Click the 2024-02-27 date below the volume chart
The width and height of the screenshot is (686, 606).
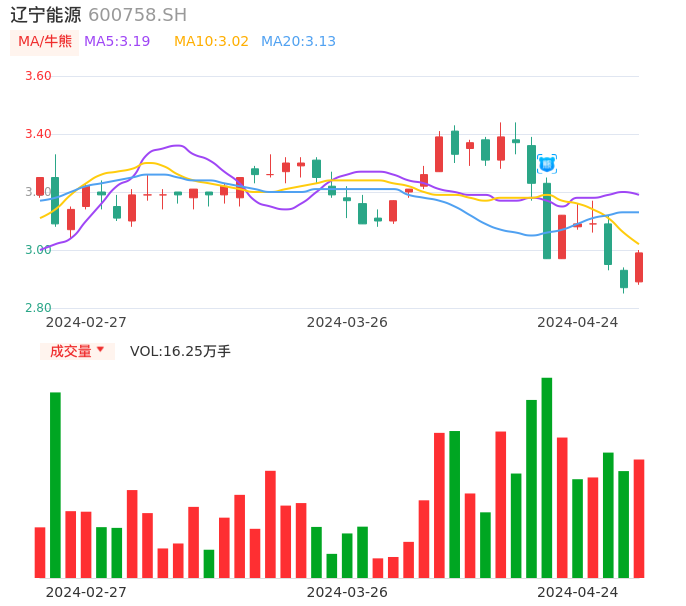coord(86,592)
